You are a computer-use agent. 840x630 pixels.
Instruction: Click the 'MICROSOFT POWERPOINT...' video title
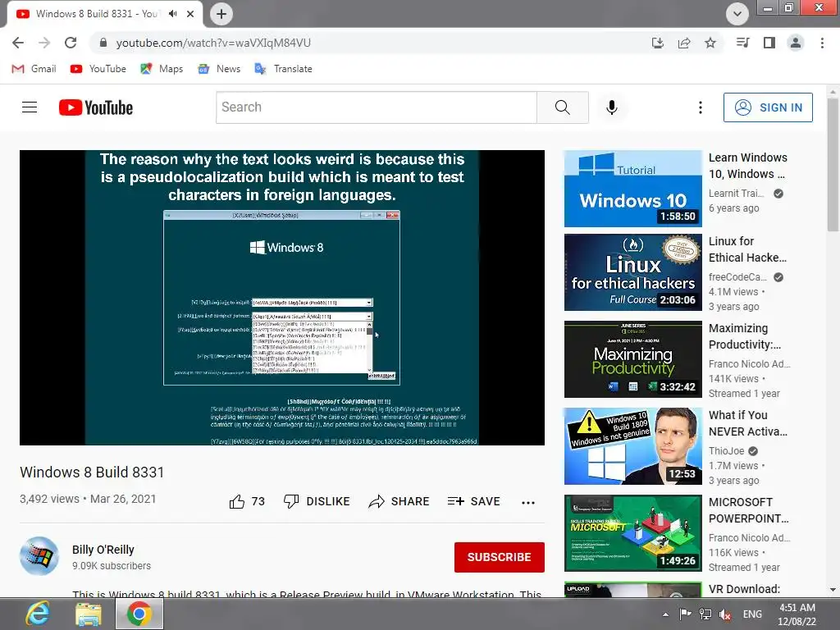(748, 510)
